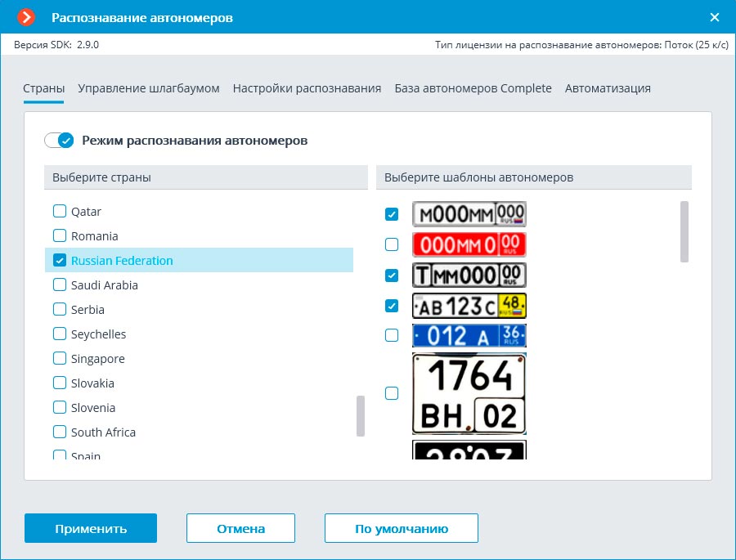Click the square 1764 BH plate image
Screen dimensions: 736x560
tap(469, 393)
